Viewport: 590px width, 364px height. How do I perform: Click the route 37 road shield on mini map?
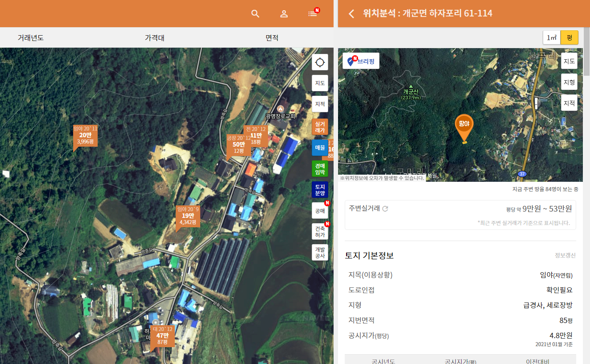pos(523,173)
